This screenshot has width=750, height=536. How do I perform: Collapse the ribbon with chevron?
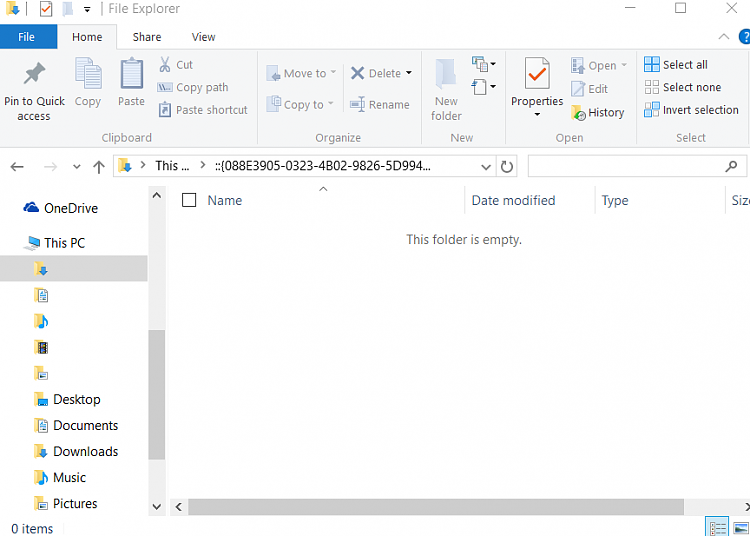coord(724,37)
